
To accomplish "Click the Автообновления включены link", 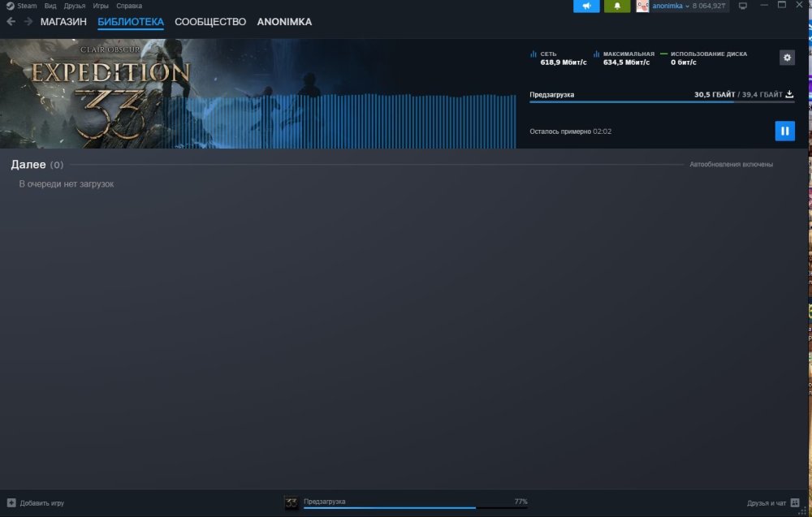I will 731,165.
